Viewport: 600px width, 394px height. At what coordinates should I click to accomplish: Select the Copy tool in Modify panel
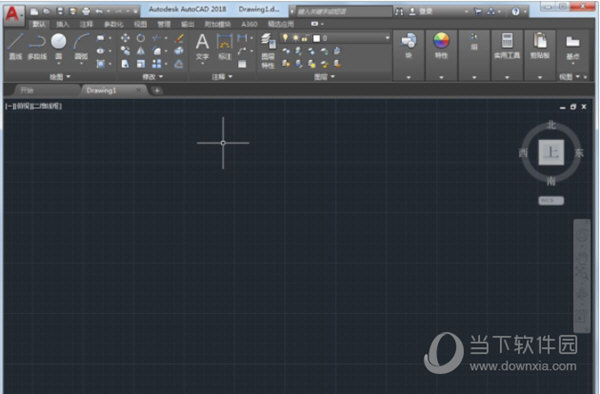coord(125,50)
